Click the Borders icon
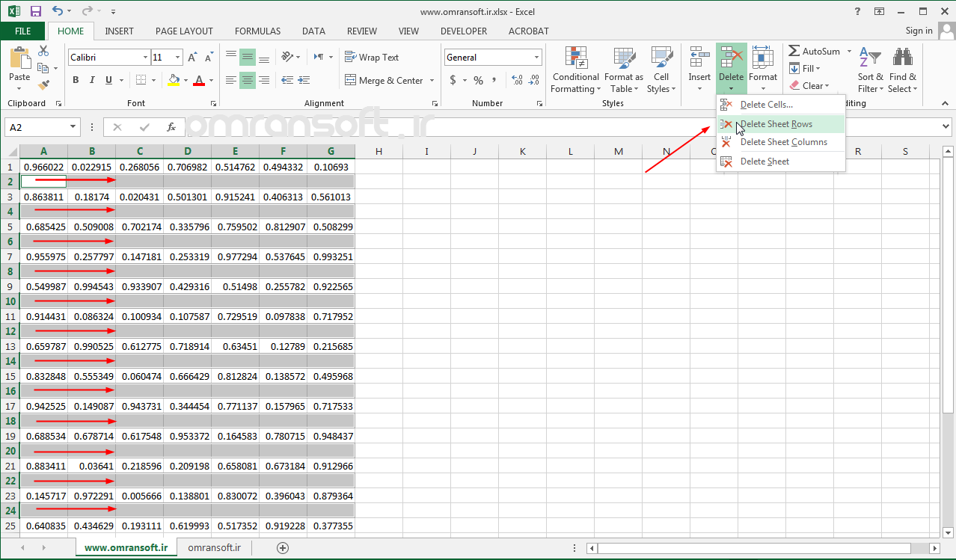The height and width of the screenshot is (560, 956). pyautogui.click(x=141, y=80)
